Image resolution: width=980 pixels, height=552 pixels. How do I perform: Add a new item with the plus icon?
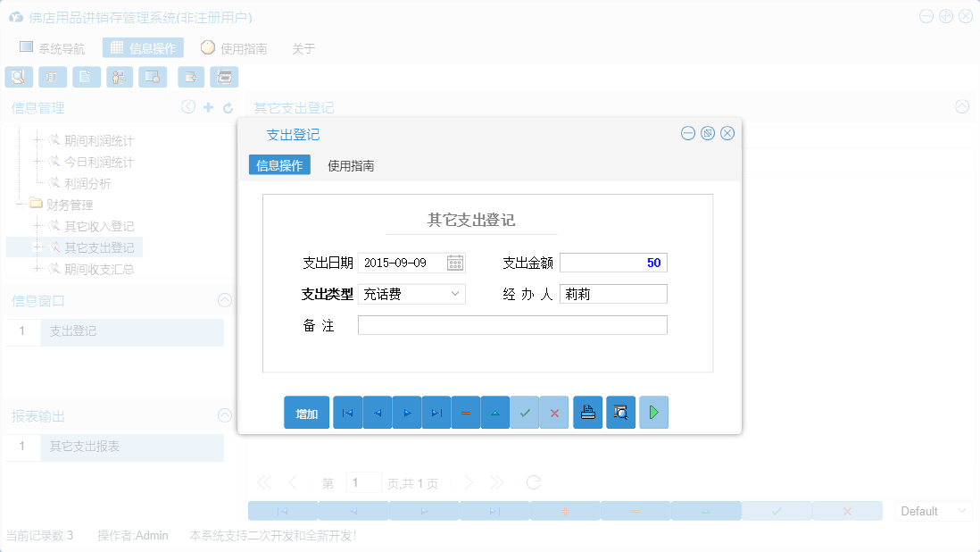(x=209, y=106)
